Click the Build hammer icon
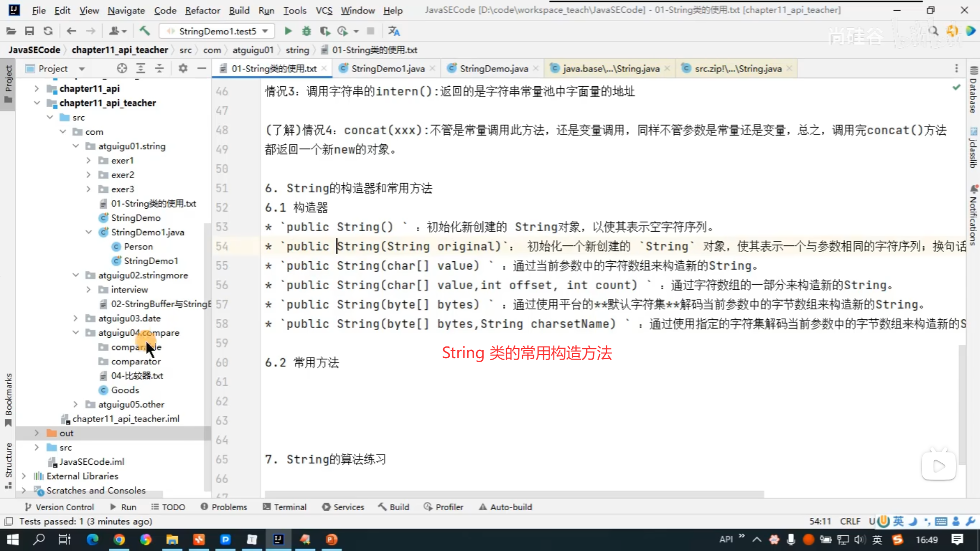This screenshot has width=980, height=551. coord(145,31)
